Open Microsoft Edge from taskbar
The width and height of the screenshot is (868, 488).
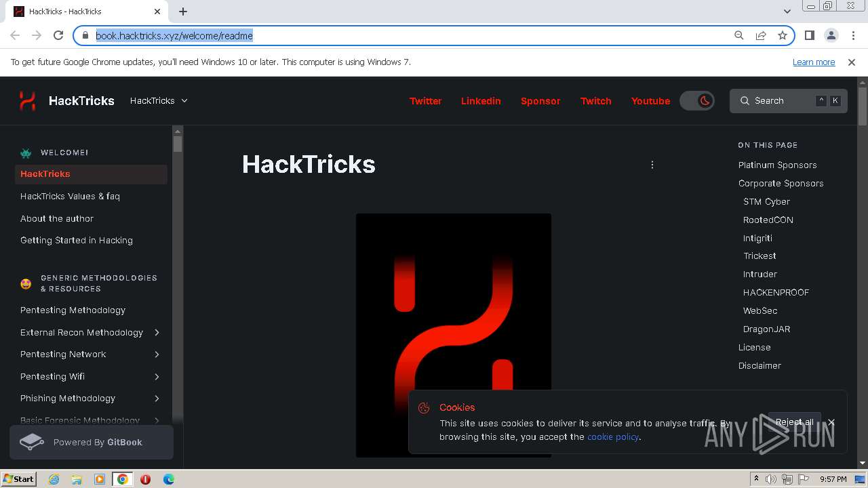click(168, 479)
